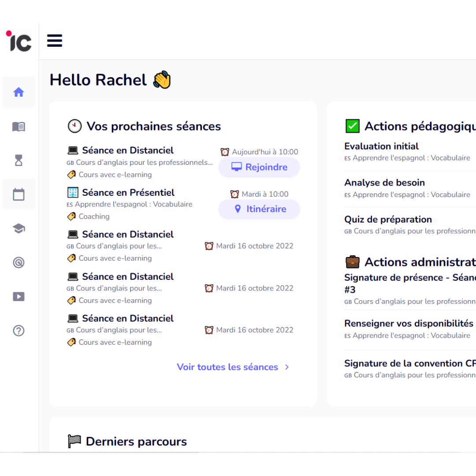Click the home icon in sidebar
476x476 pixels.
[x=19, y=92]
